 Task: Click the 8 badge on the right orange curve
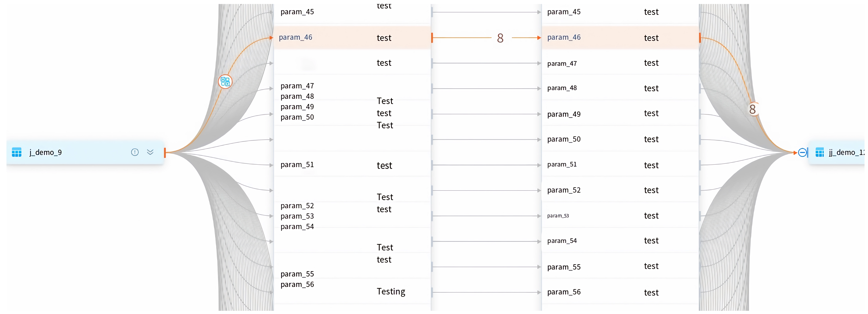[752, 109]
